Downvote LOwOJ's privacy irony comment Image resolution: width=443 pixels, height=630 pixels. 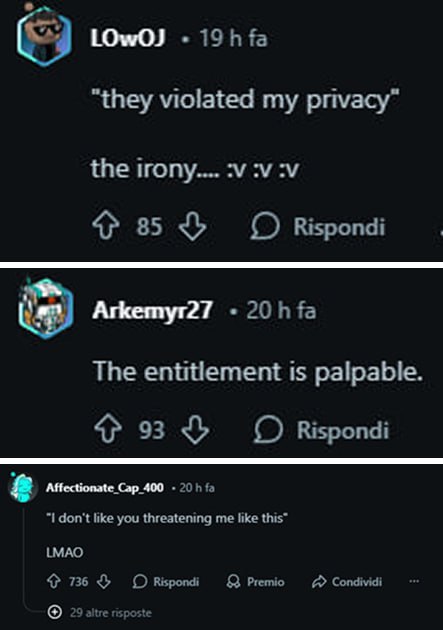coord(192,226)
